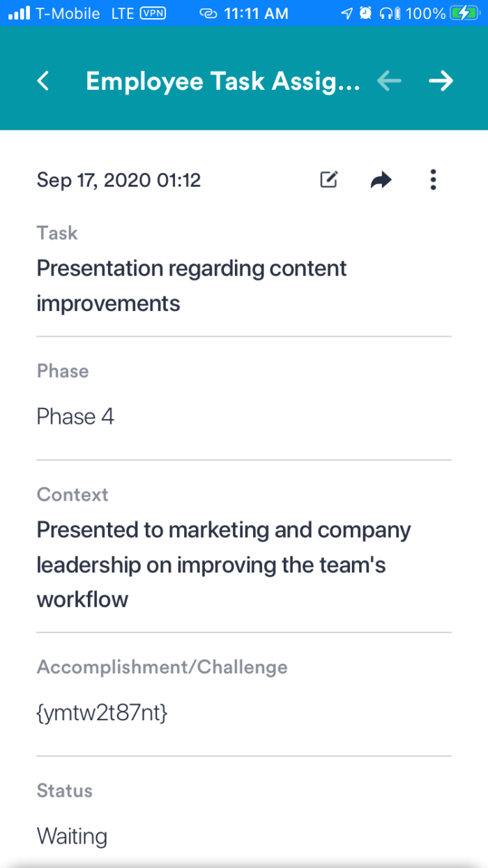Tap the 11:11 AM clock in status bar
This screenshot has width=488, height=868.
point(257,13)
